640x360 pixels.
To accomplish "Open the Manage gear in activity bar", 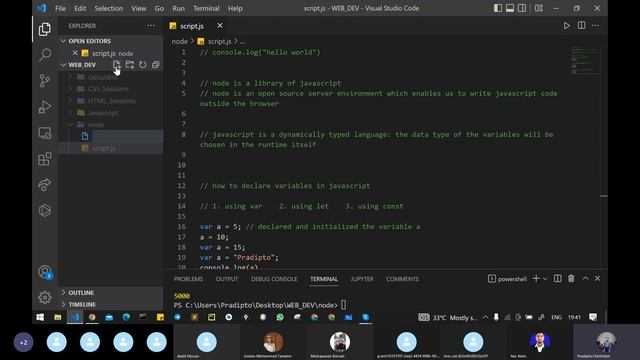I will (45, 297).
